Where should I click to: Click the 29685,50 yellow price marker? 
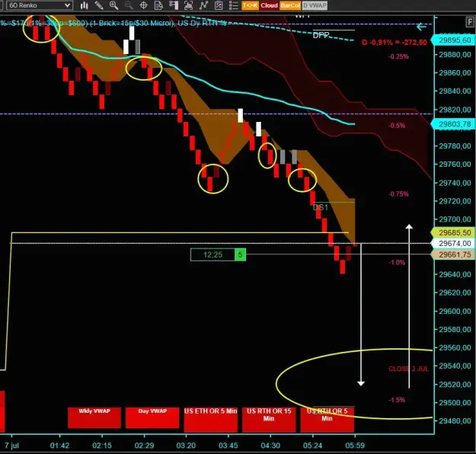pyautogui.click(x=453, y=232)
